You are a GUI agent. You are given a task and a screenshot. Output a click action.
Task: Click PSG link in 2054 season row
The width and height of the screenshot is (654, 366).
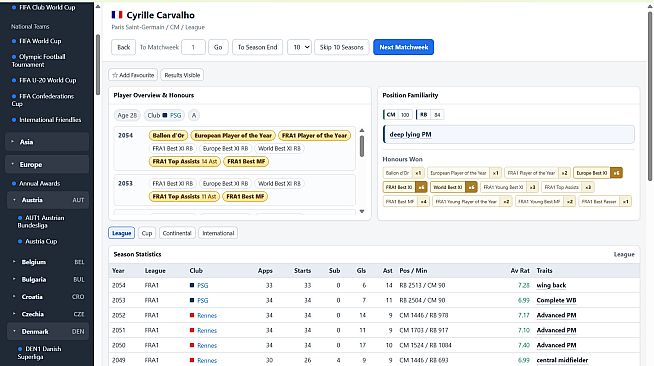point(203,286)
